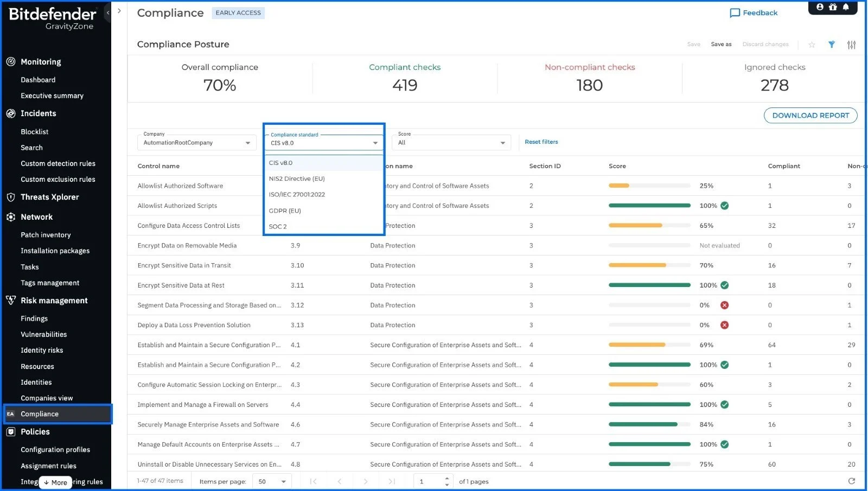Choose SOC 2 from the standards list
This screenshot has height=491, width=868.
pos(278,226)
